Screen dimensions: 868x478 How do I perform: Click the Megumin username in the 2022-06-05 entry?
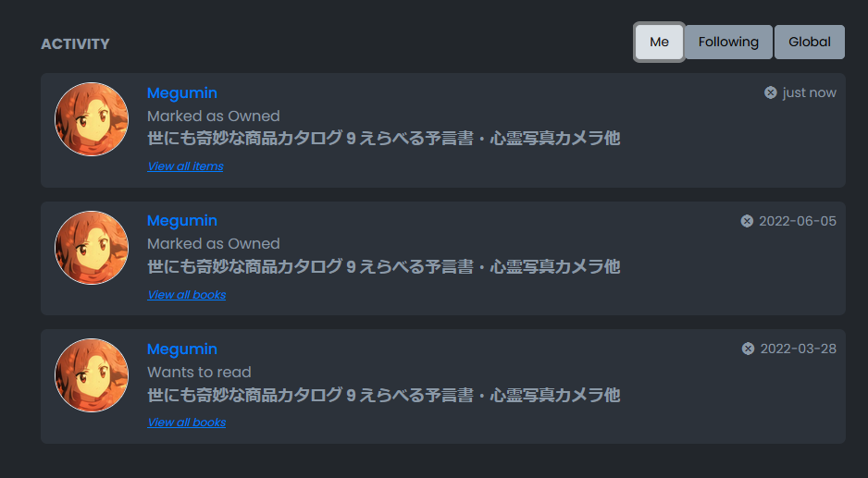(x=182, y=221)
